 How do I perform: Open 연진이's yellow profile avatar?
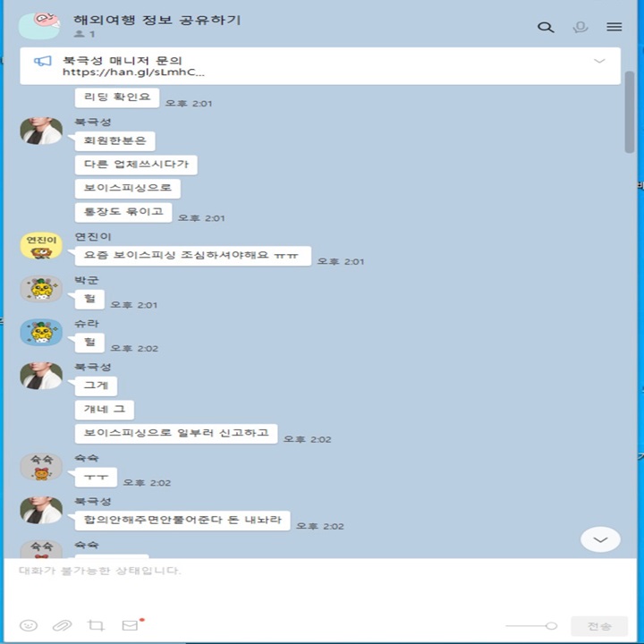41,246
